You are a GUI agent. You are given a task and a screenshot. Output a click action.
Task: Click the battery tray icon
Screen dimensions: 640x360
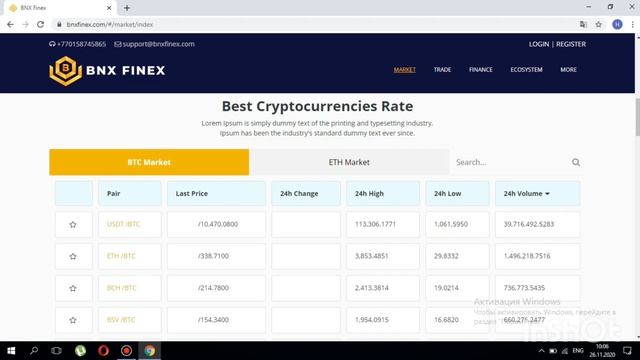553,351
